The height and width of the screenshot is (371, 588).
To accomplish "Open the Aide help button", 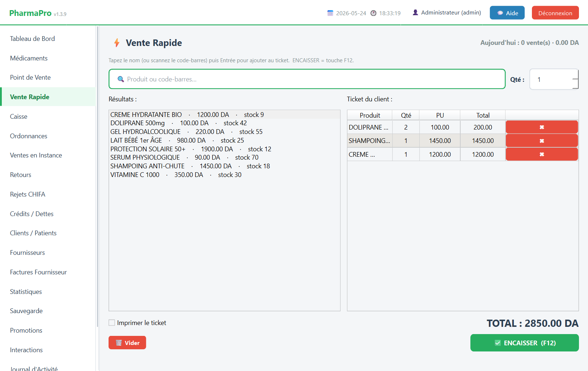I will tap(507, 13).
